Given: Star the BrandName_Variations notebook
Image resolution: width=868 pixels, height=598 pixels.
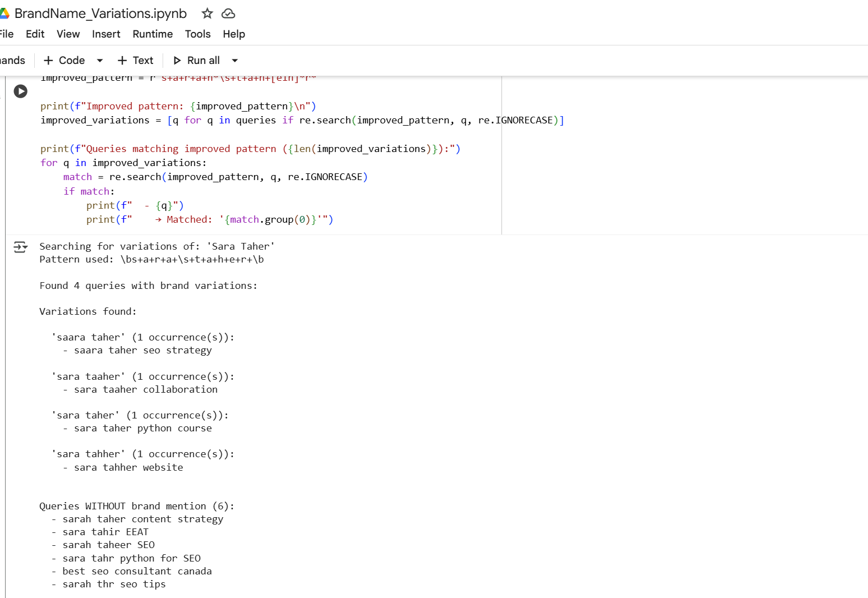Looking at the screenshot, I should point(207,13).
